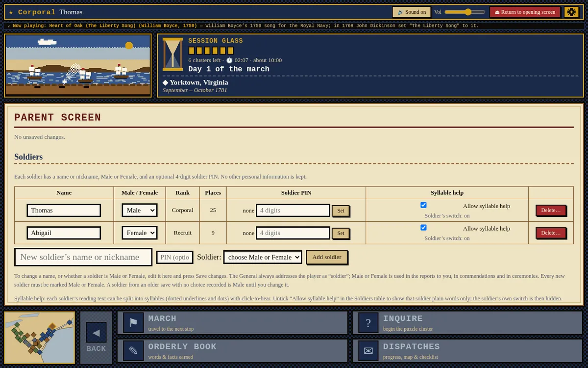The width and height of the screenshot is (588, 368).
Task: Delete soldier Abigail
Action: click(551, 233)
